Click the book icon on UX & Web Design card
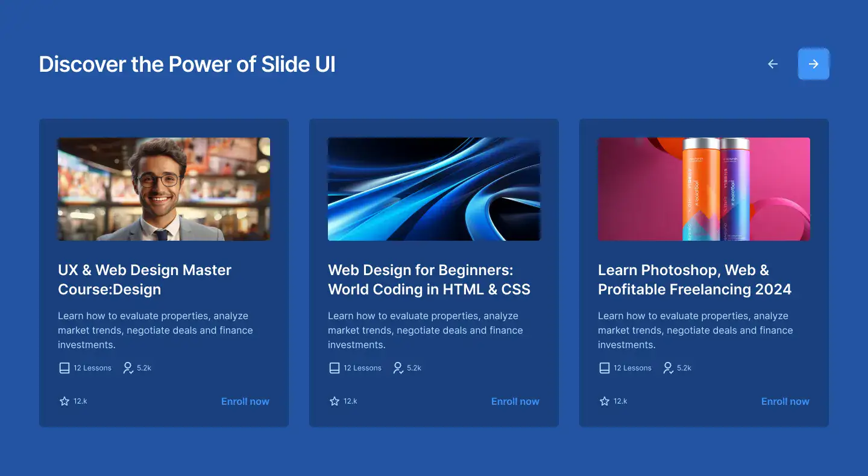 [64, 368]
